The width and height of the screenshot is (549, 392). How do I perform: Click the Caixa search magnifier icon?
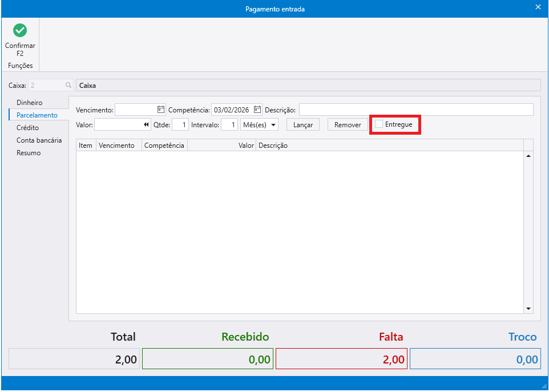[68, 85]
